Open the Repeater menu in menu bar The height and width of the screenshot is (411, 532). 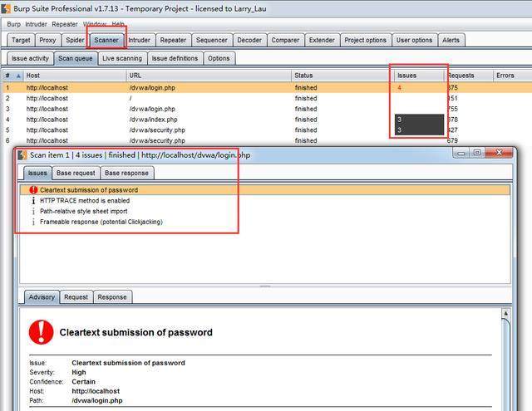click(x=65, y=24)
